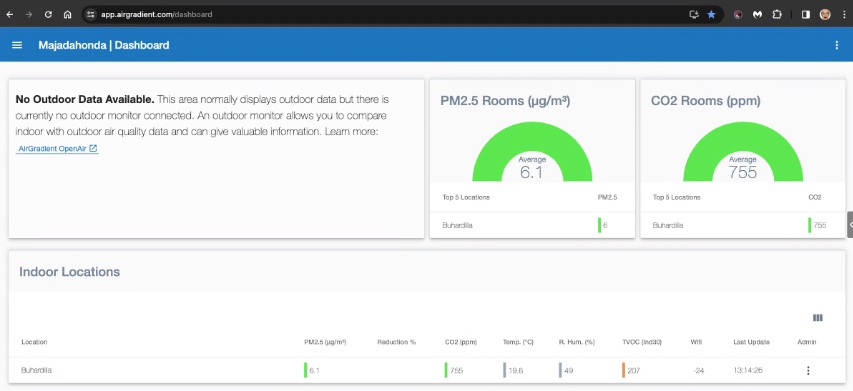Click the side panel collapse handle at right edge
Screen dimensions: 853x391
[x=850, y=225]
